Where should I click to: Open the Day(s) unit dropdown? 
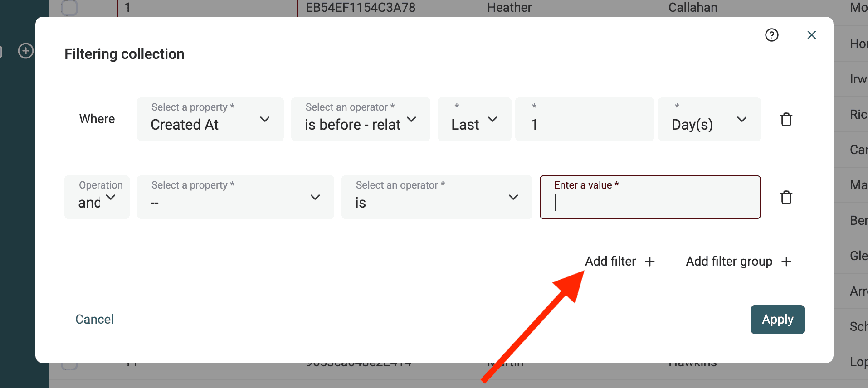709,119
